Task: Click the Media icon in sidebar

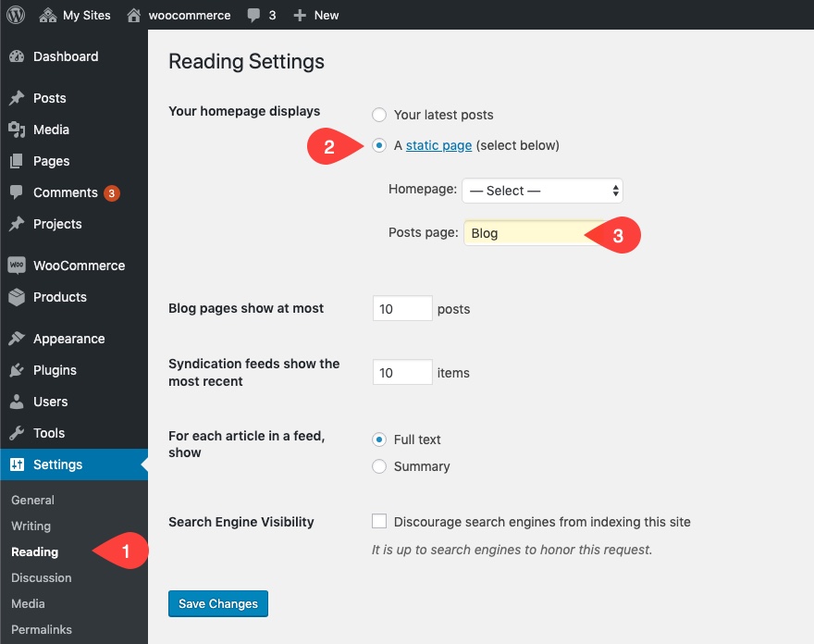Action: [17, 130]
